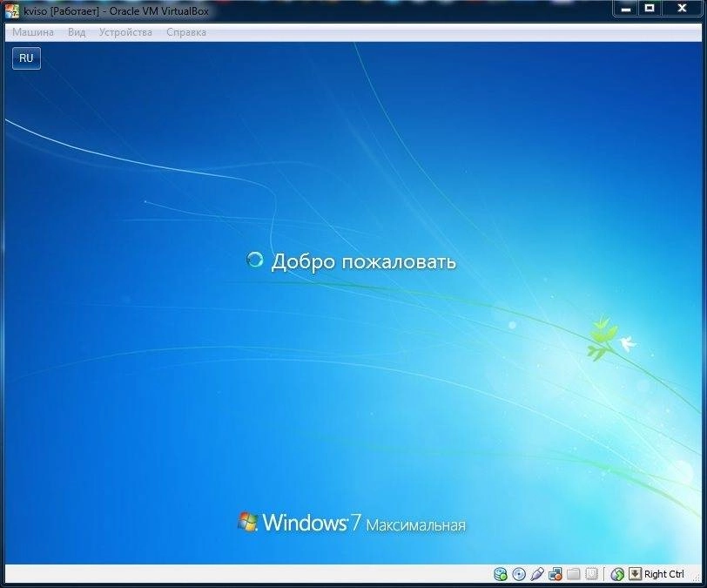The image size is (707, 588).
Task: Click the window resize grip
Action: pyautogui.click(x=697, y=578)
